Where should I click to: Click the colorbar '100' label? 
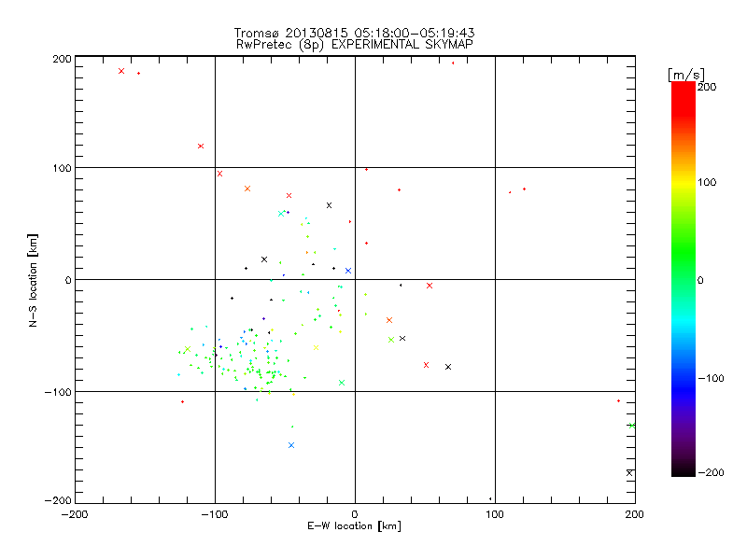707,182
